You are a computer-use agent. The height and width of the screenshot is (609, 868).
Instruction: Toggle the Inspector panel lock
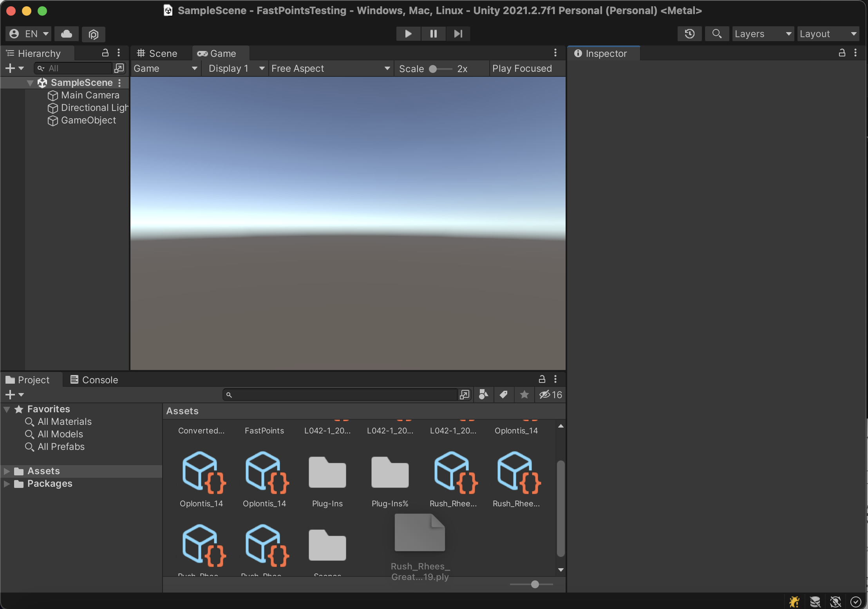point(842,53)
